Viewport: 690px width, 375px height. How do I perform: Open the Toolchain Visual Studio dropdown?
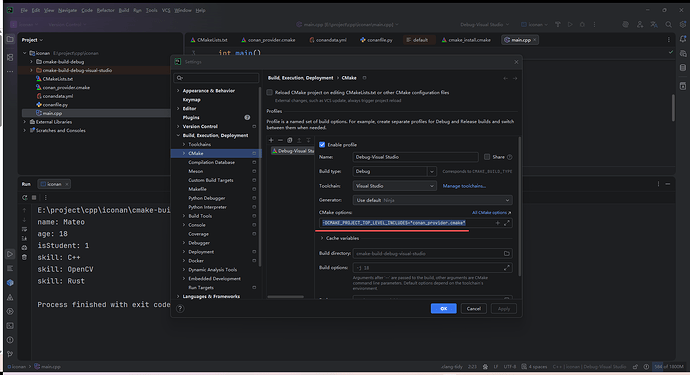click(x=394, y=186)
